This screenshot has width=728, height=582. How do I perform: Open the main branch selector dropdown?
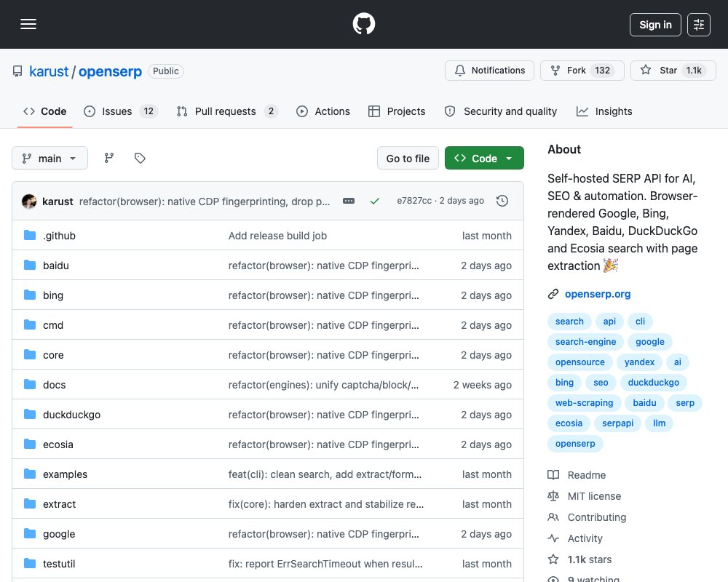(x=50, y=159)
